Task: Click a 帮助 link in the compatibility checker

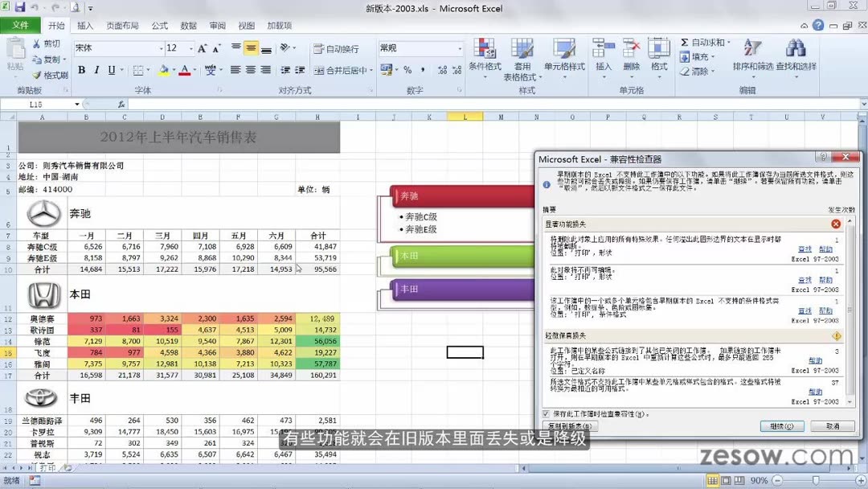Action: (827, 249)
